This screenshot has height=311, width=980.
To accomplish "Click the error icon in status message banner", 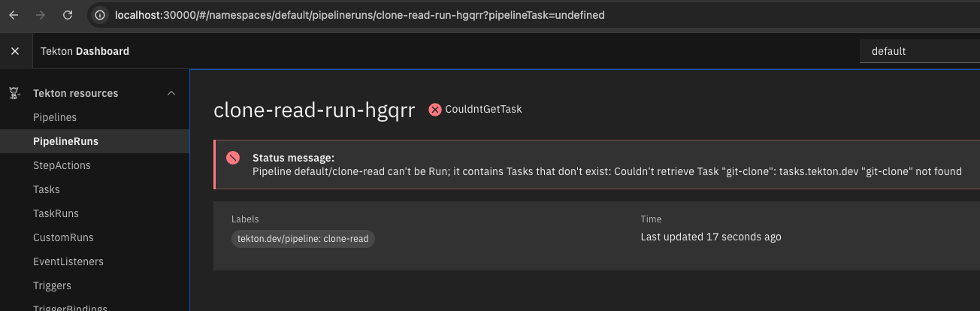I will 233,158.
